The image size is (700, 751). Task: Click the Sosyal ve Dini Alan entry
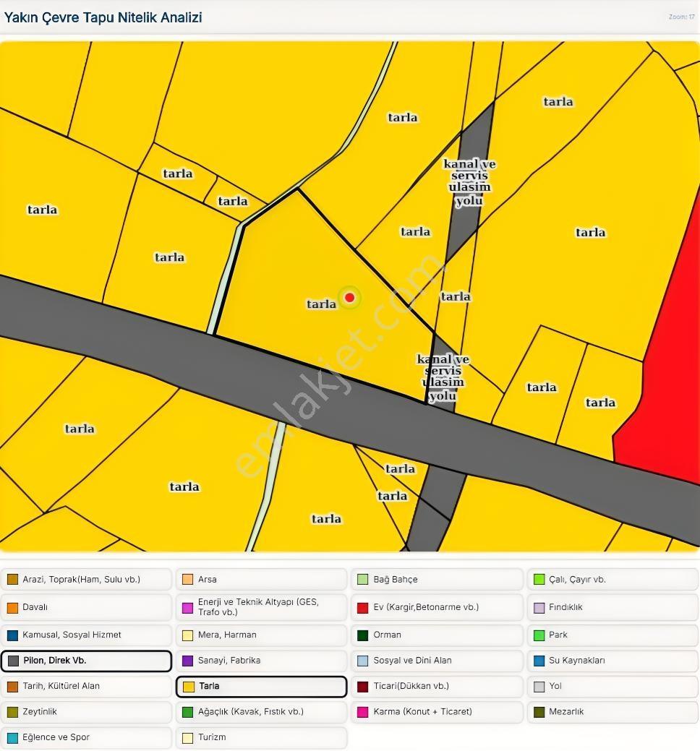[x=437, y=661]
